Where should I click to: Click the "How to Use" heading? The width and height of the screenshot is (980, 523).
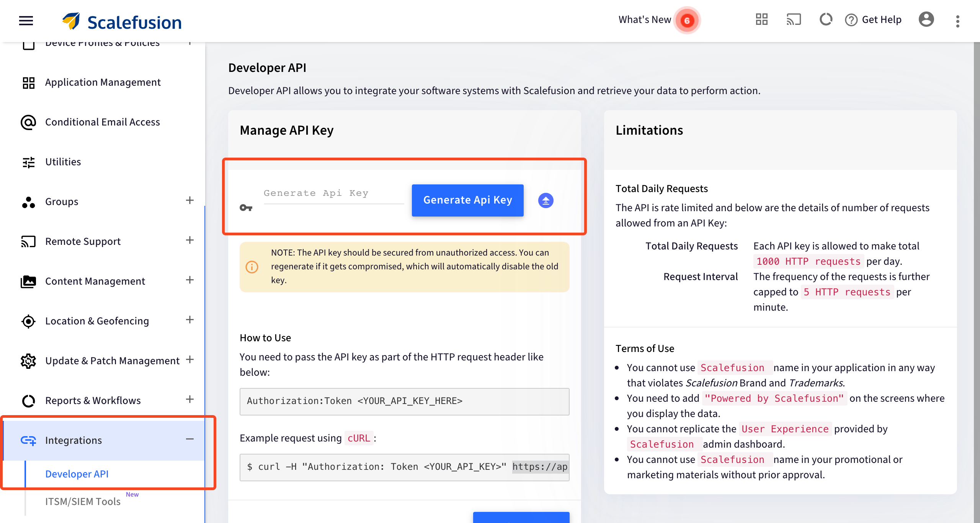click(x=265, y=338)
